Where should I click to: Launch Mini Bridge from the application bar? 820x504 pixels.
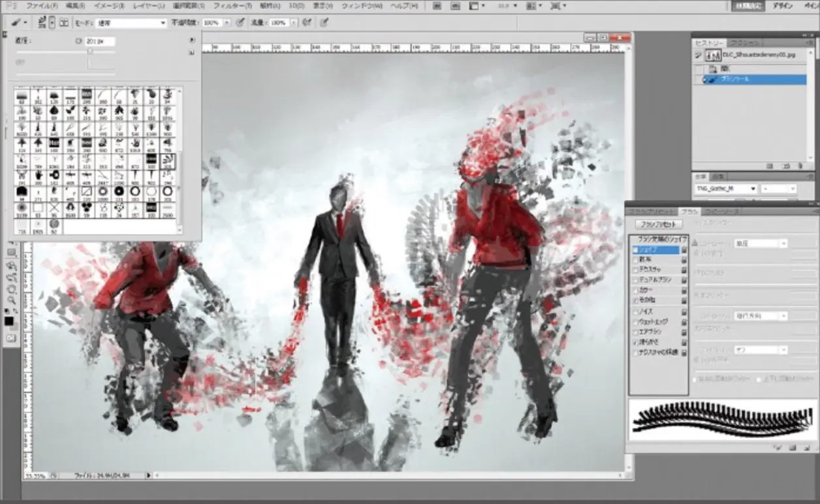pyautogui.click(x=456, y=5)
